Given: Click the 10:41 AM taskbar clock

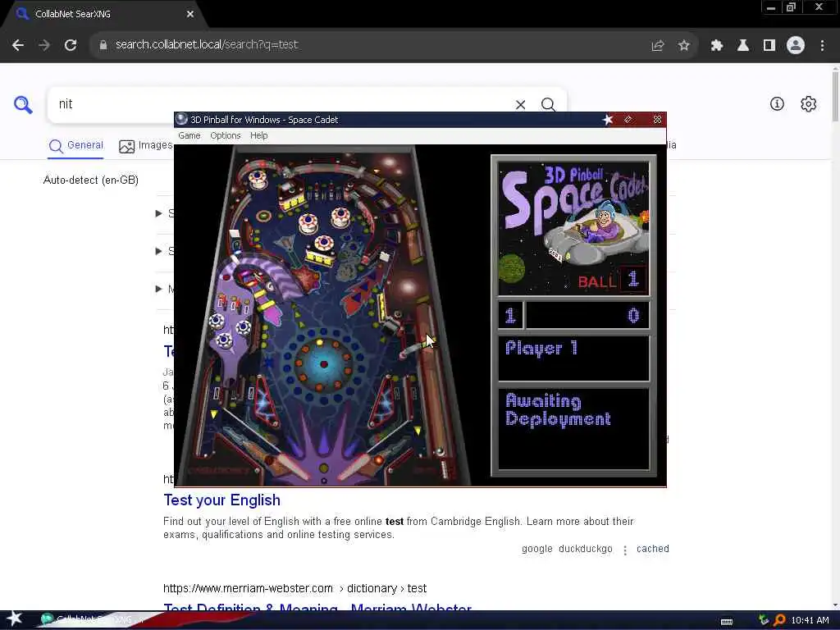Looking at the screenshot, I should [810, 620].
